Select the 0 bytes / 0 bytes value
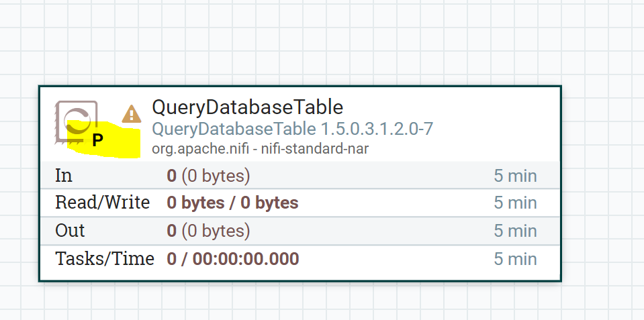The height and width of the screenshot is (320, 644). coord(232,203)
